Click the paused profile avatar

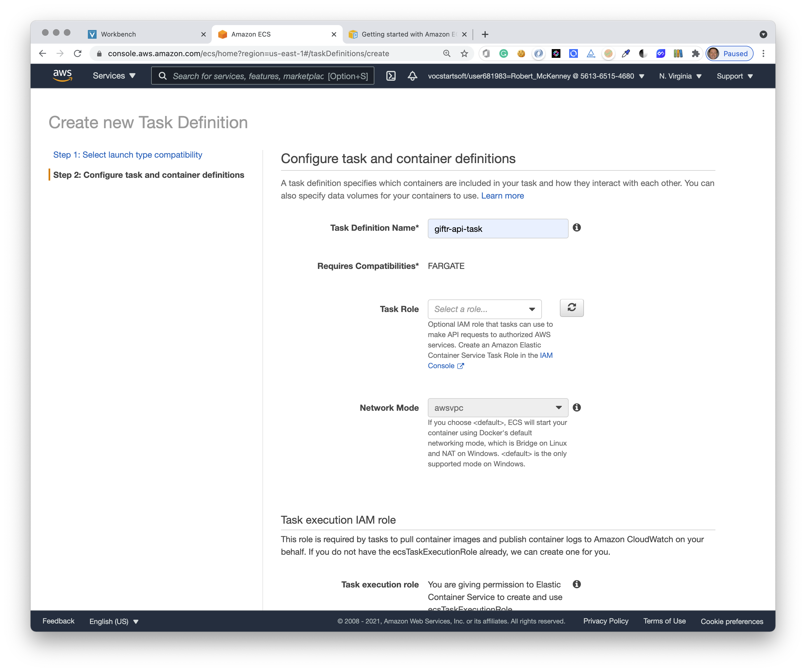(730, 54)
